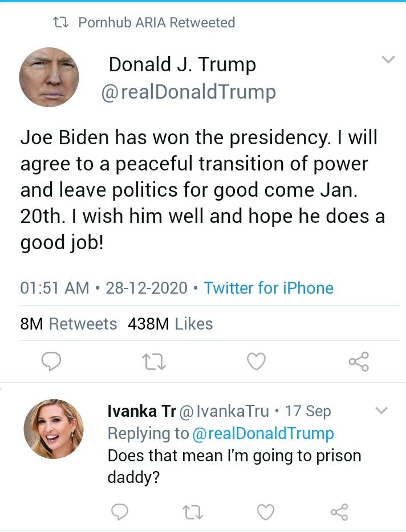Open the Pornhub ARIA Retweeted label
The image size is (406, 532).
156,23
